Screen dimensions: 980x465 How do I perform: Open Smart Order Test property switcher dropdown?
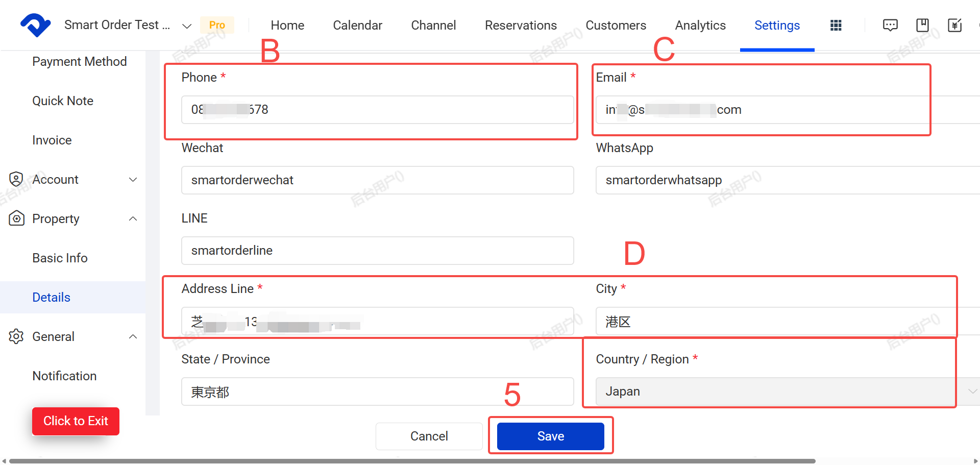[187, 26]
